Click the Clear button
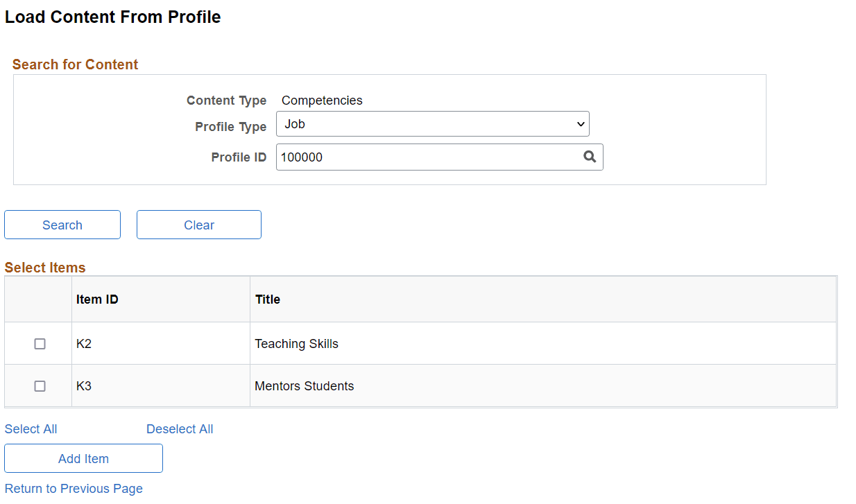The image size is (856, 504). [198, 225]
